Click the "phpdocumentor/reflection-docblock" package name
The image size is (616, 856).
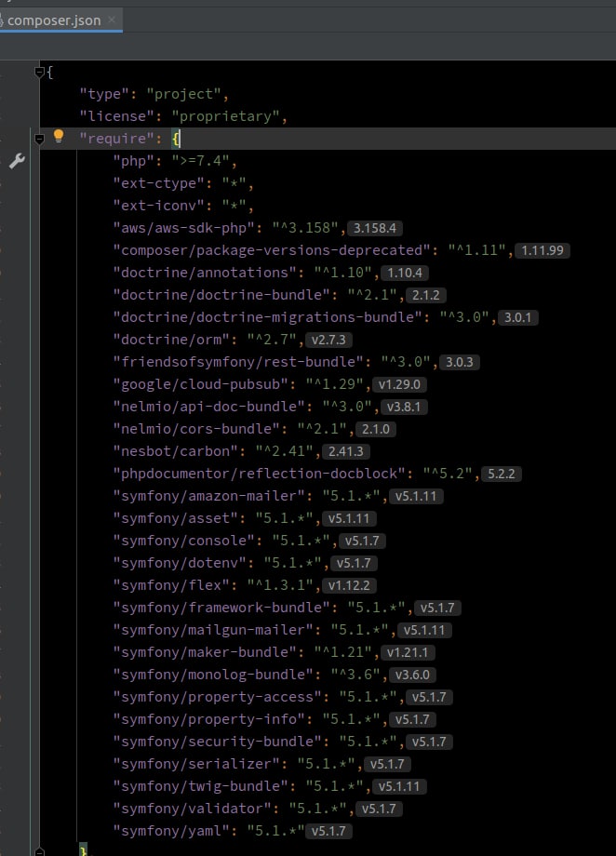click(260, 474)
